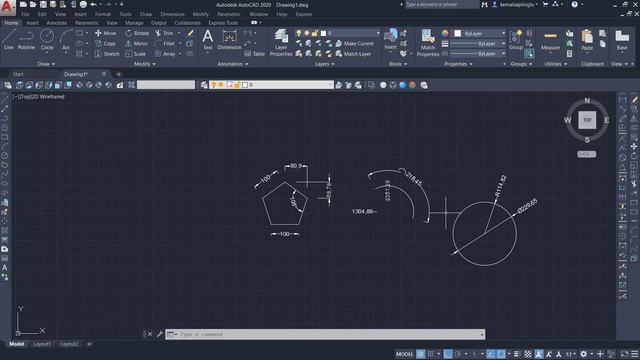Image resolution: width=640 pixels, height=360 pixels.
Task: Toggle polar tracking in status bar
Action: coord(458,354)
